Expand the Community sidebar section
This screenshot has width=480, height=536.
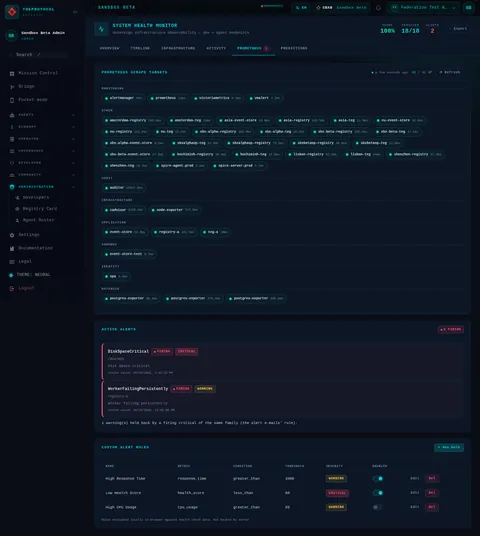coord(74,175)
